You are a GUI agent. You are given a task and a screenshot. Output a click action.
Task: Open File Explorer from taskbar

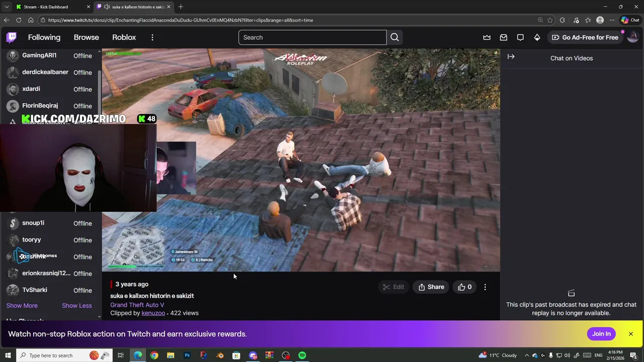[171, 355]
